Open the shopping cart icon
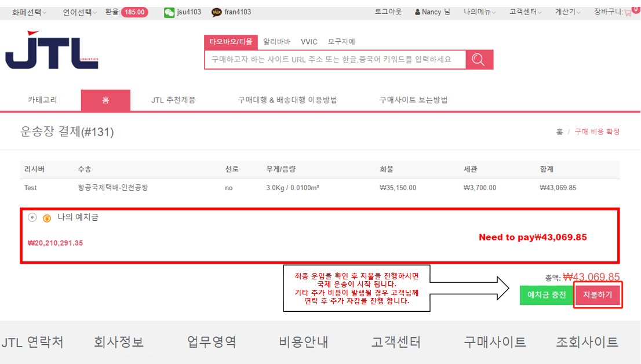 [x=628, y=12]
